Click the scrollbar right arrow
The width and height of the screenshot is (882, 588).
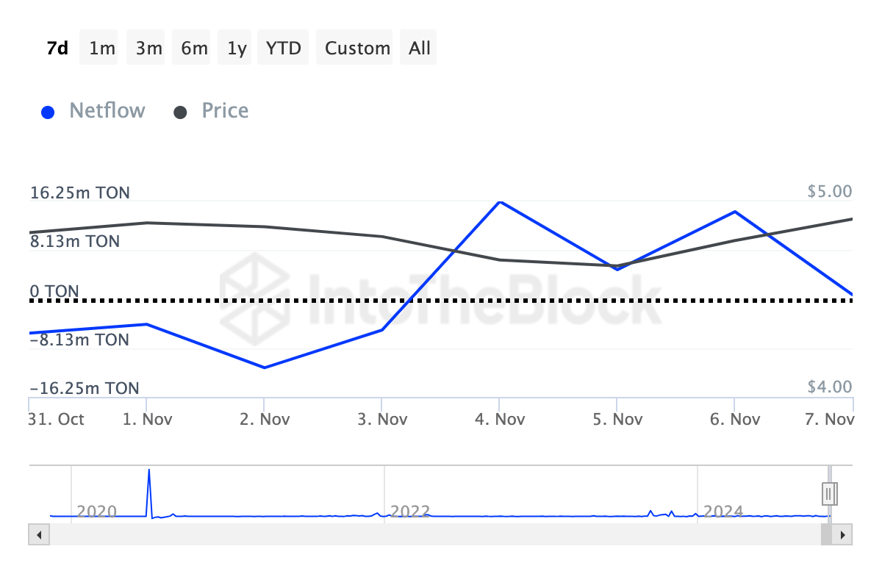844,535
